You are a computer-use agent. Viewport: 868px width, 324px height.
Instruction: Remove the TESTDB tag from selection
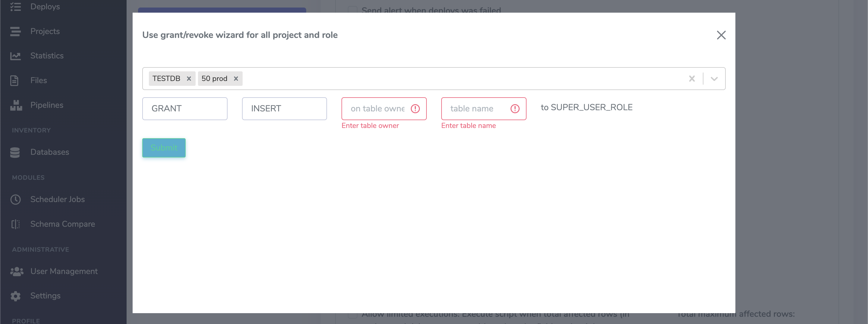tap(189, 79)
